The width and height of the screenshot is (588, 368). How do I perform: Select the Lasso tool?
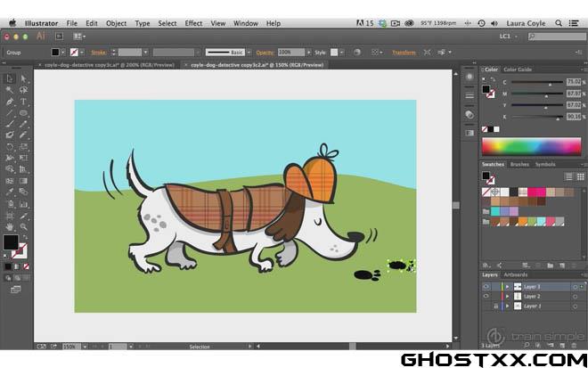(x=23, y=90)
